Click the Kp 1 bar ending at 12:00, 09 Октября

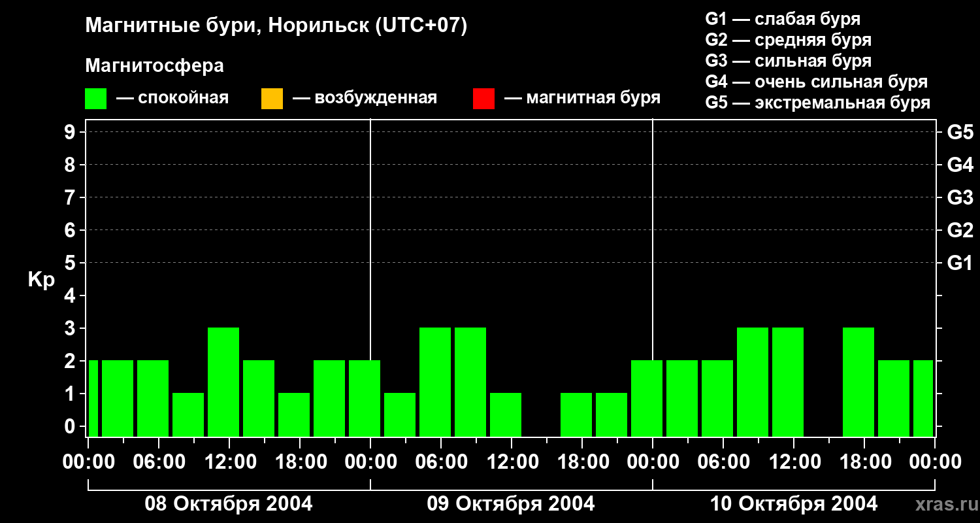pyautogui.click(x=506, y=414)
